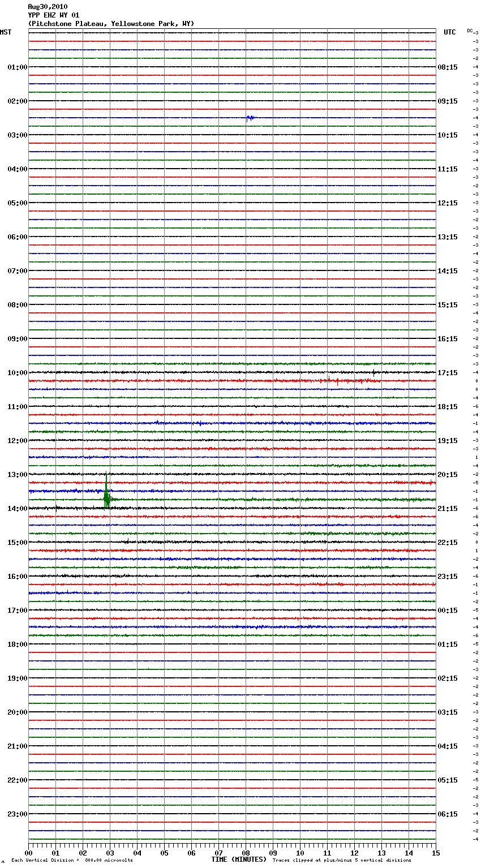
Task: Select the 19:00 MST time label
Action: pyautogui.click(x=18, y=678)
